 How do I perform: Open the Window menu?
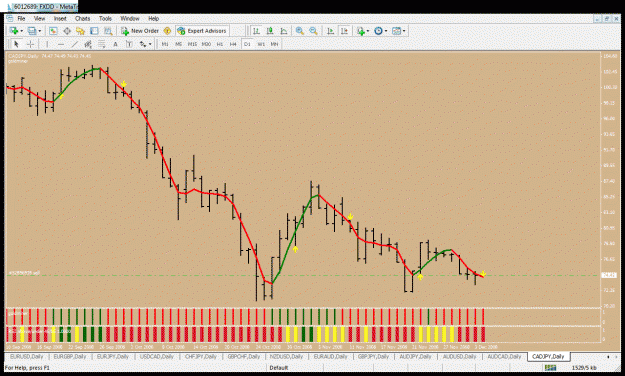[x=130, y=18]
